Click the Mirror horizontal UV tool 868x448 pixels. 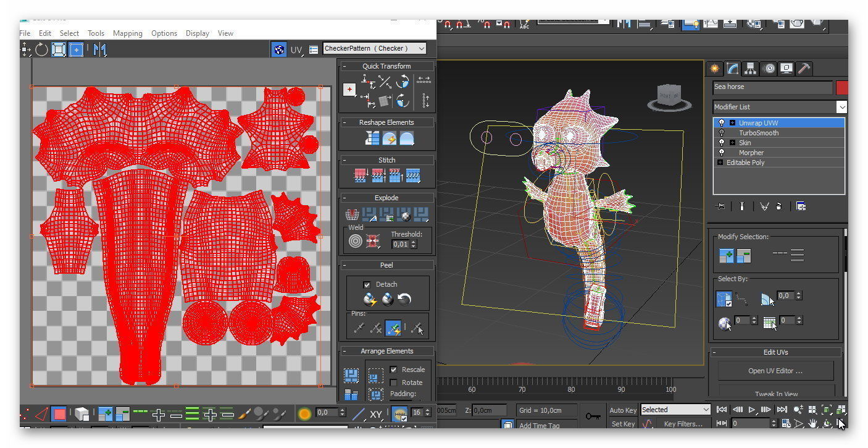pos(100,49)
